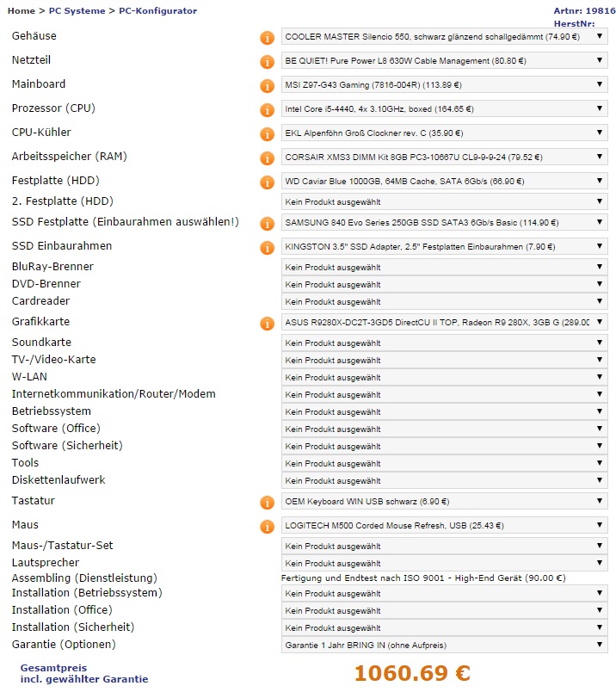The height and width of the screenshot is (692, 616).
Task: Click the Gesamtpreis label
Action: coord(53,668)
